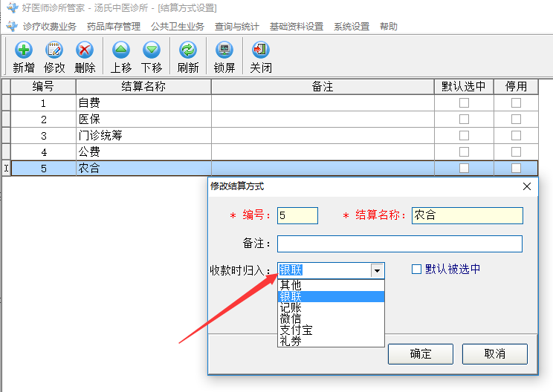Screen dimensions: 553x392
Task: Click the 备注 input field in dialog
Action: tap(400, 244)
